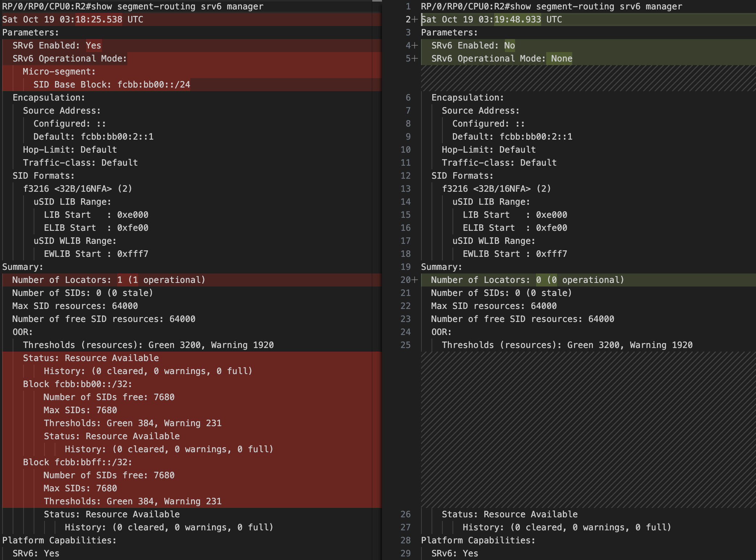Click the plus marker beside line 2
Image resolution: width=756 pixels, height=560 pixels.
point(415,20)
